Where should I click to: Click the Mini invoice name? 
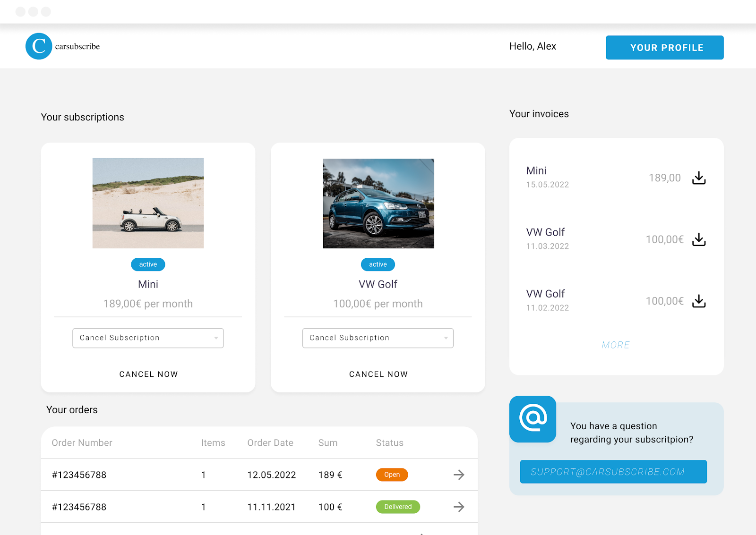tap(536, 170)
